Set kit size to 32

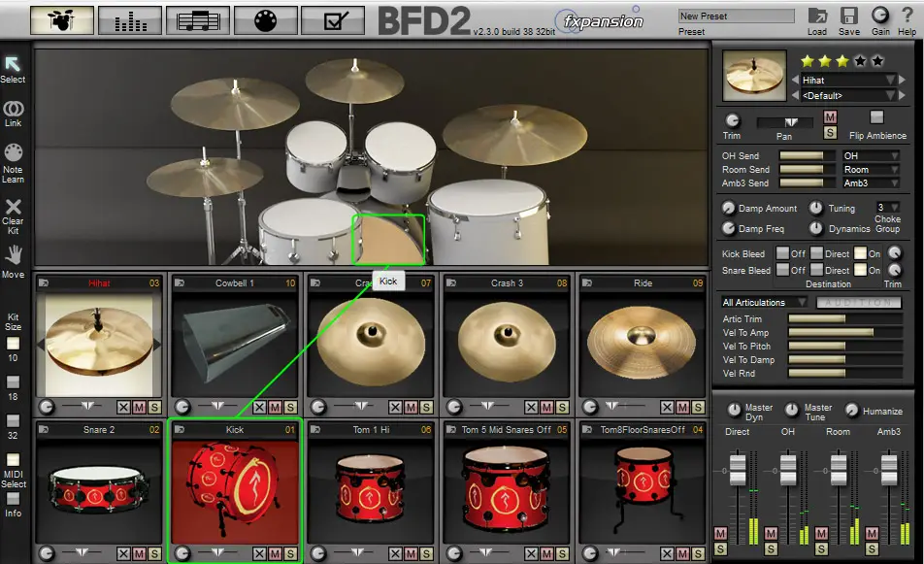13,420
